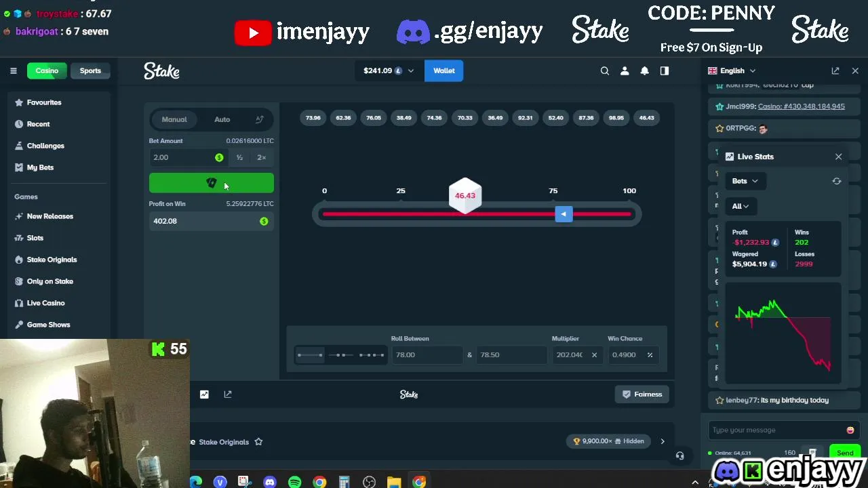Screen dimensions: 868x488
Task: Double the bet with 2× button
Action: [x=262, y=157]
